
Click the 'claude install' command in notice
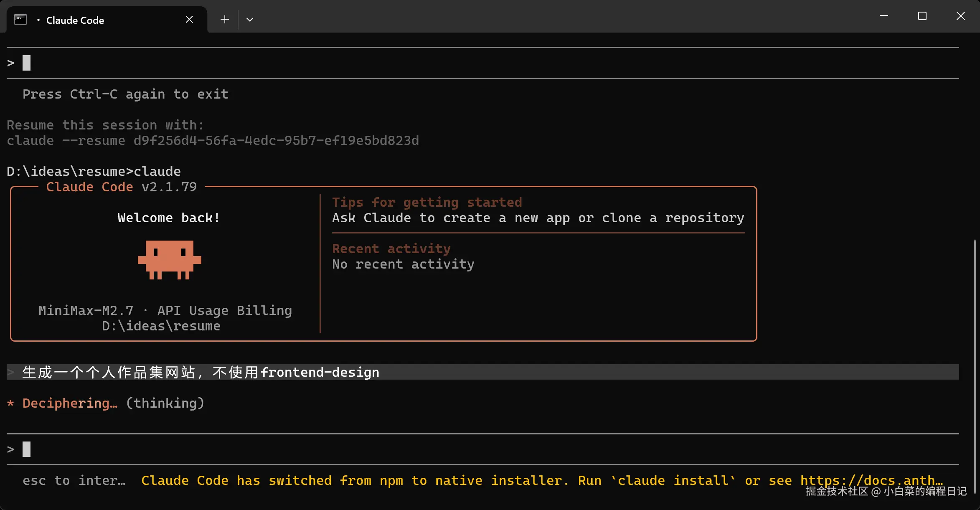pyautogui.click(x=673, y=481)
